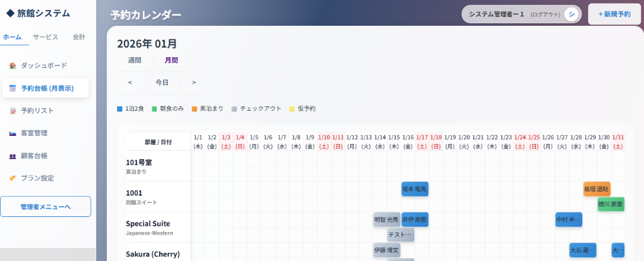Click the 1/4 (日) date header
This screenshot has width=644, height=261.
coord(240,142)
